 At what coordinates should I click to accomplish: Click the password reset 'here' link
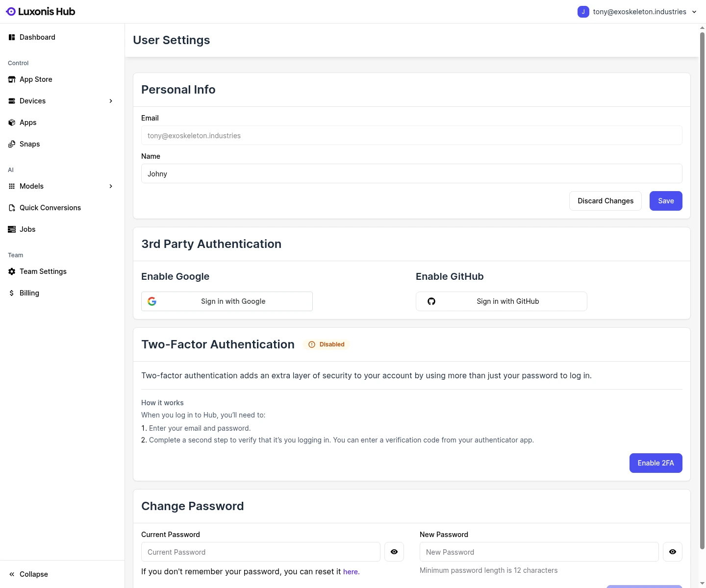tap(351, 571)
